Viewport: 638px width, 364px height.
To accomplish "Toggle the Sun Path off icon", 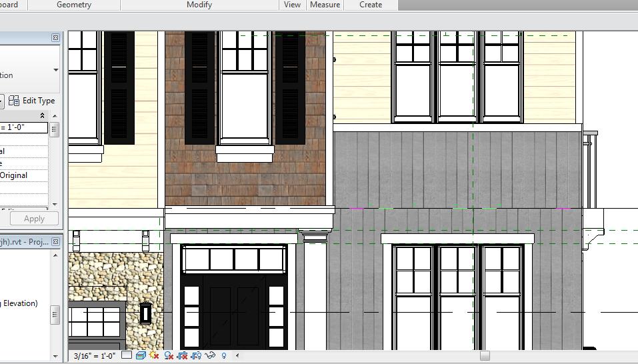I will (x=154, y=355).
